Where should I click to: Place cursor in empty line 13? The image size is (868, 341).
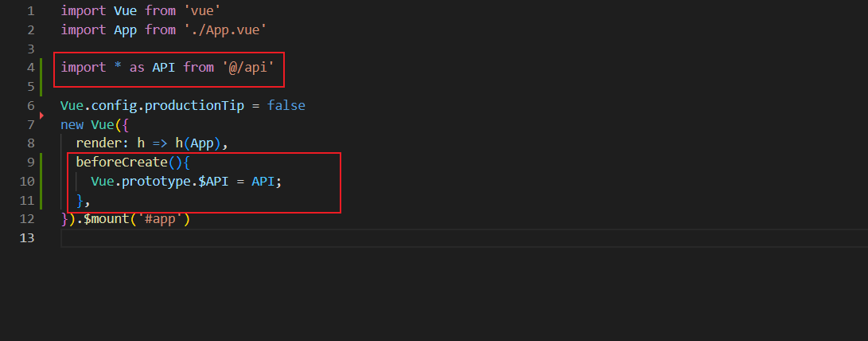coord(464,238)
